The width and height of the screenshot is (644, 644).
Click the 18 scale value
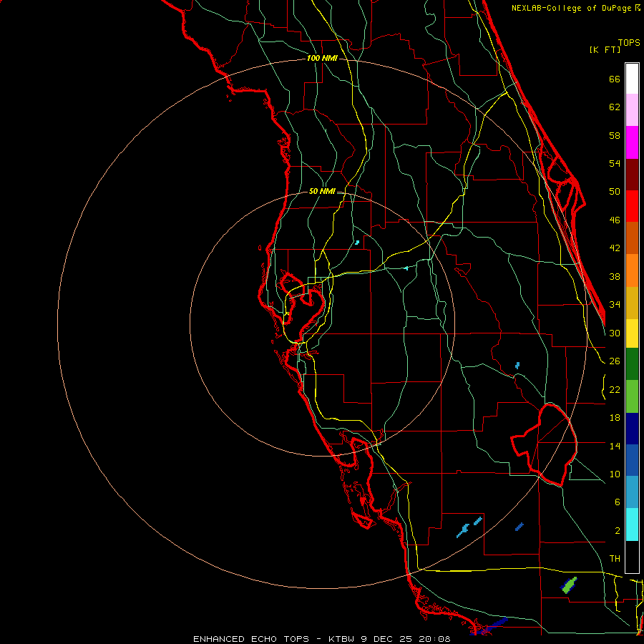615,418
